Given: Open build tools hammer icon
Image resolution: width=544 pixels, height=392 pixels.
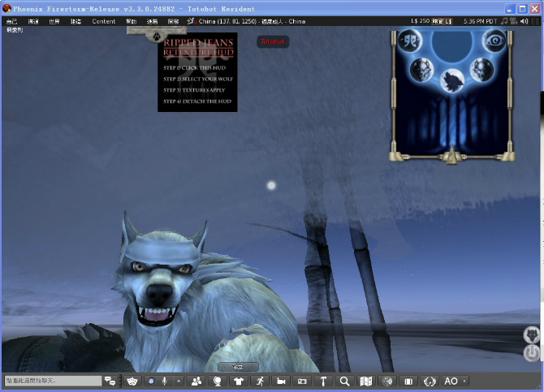Looking at the screenshot, I should [323, 381].
